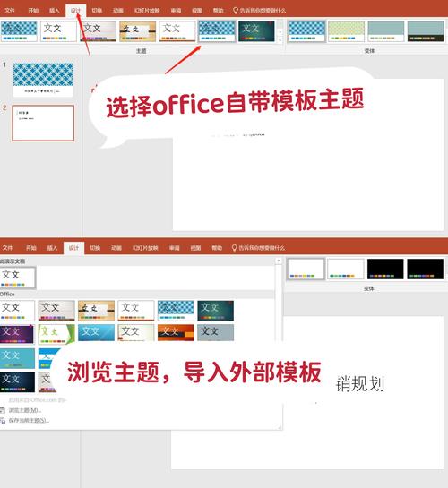
Task: Open the 文件 tab in upper PowerPoint window
Action: pyautogui.click(x=10, y=10)
